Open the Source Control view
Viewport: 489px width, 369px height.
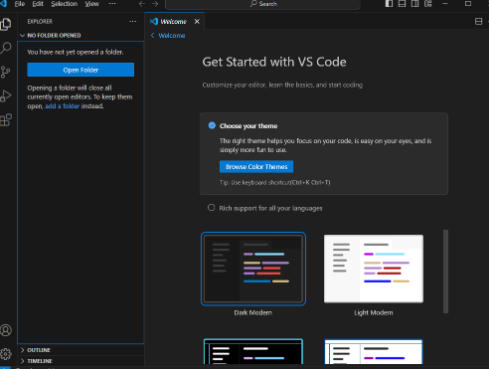[6, 72]
